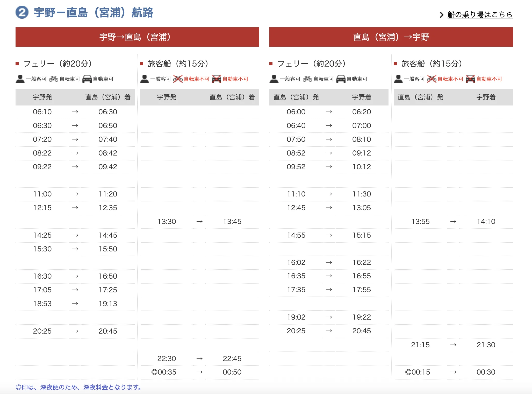Click 宇野着 header in 直島発 旅客船 table
The width and height of the screenshot is (532, 394).
pos(486,97)
